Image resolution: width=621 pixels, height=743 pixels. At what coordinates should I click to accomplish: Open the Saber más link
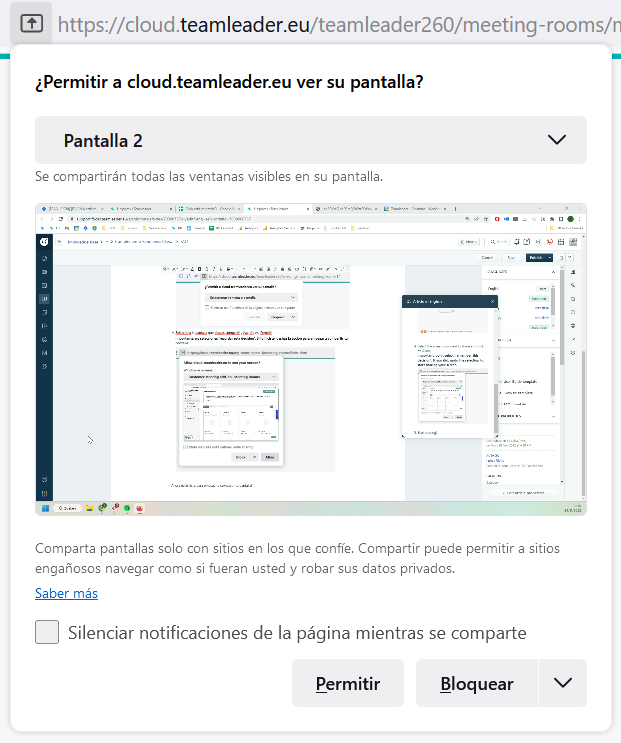(x=66, y=593)
